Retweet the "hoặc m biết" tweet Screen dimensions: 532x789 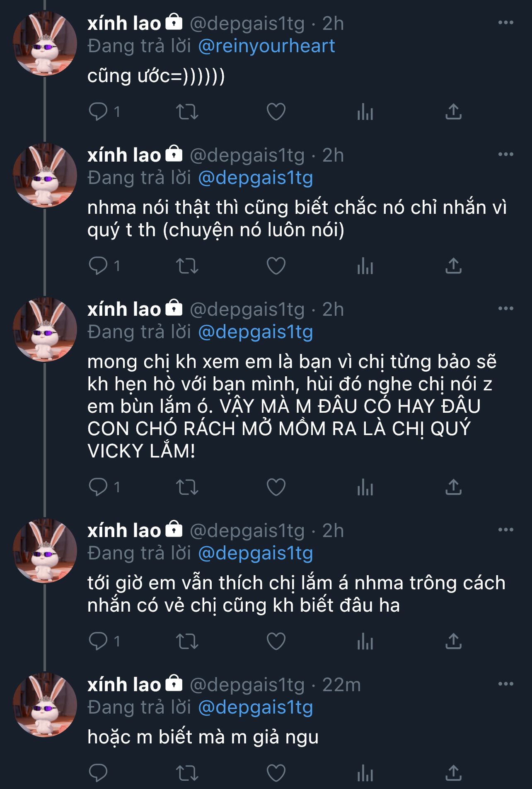pos(187,773)
